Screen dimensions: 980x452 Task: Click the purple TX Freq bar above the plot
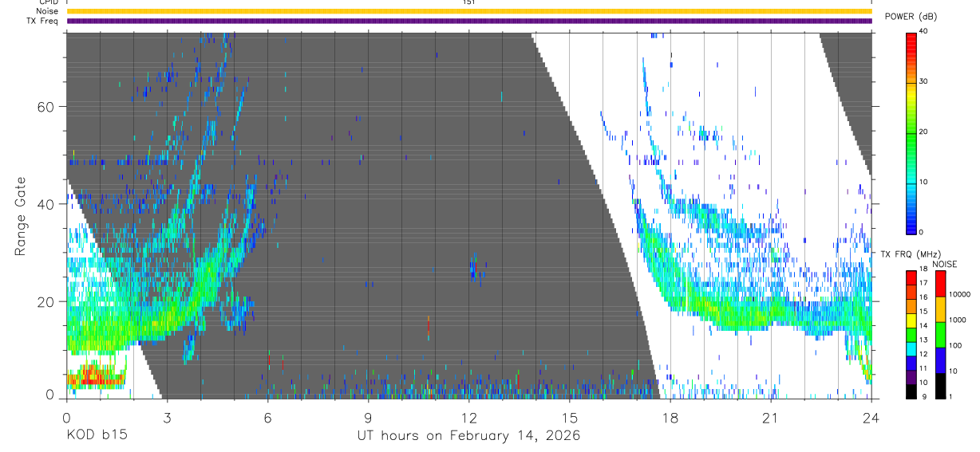[469, 21]
